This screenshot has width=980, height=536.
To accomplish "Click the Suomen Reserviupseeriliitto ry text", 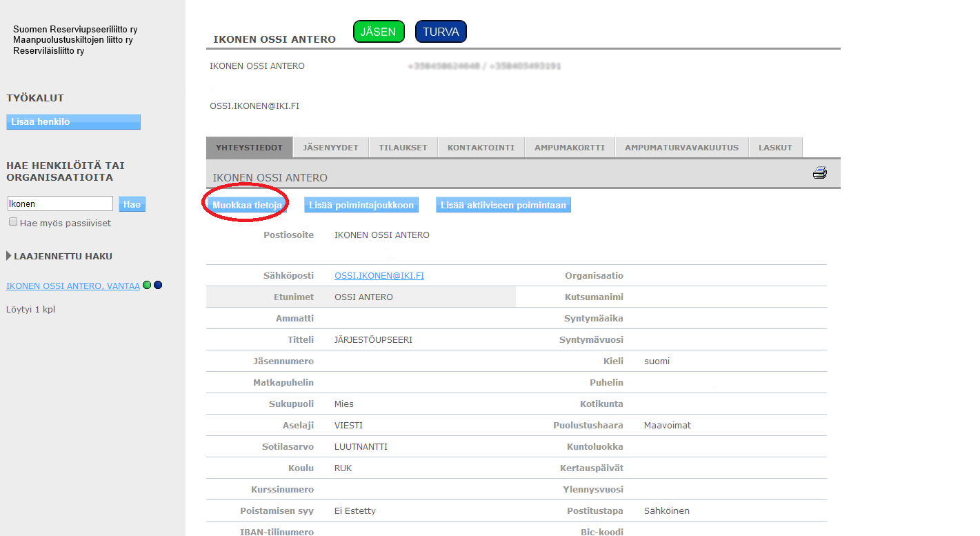I will click(x=75, y=30).
